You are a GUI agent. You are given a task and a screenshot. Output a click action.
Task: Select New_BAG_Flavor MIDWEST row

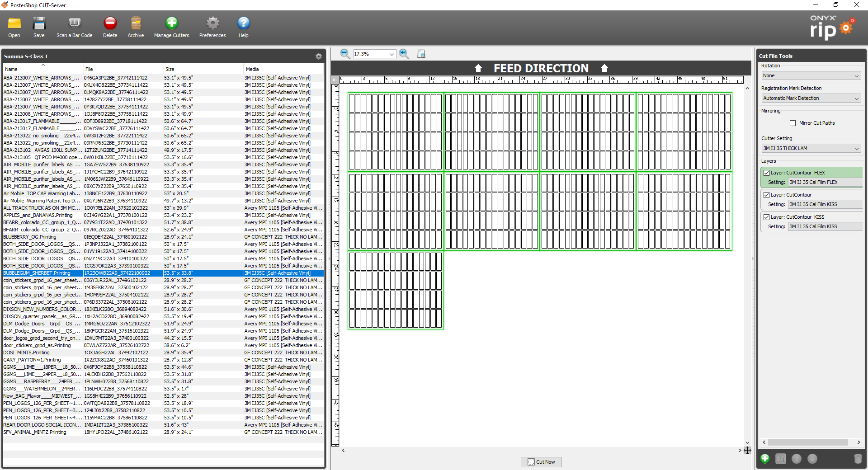(x=163, y=396)
